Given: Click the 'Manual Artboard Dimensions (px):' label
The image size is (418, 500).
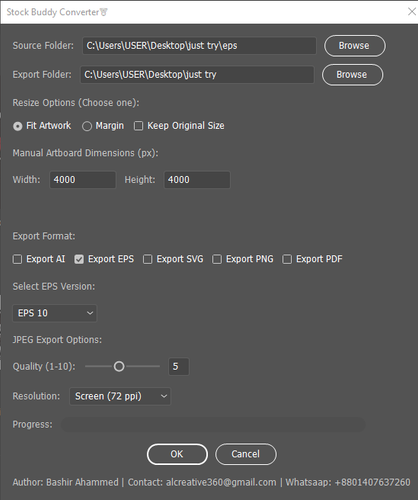Looking at the screenshot, I should point(85,153).
